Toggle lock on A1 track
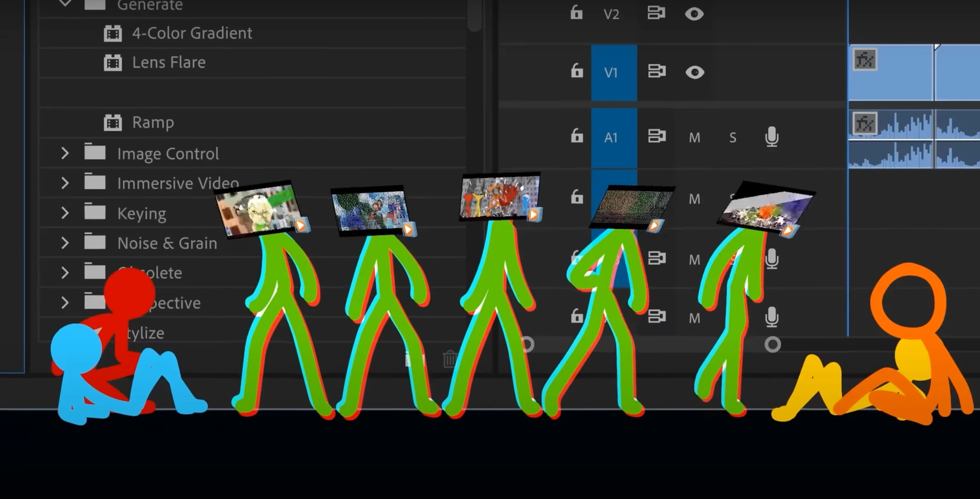The image size is (980, 499). [577, 136]
